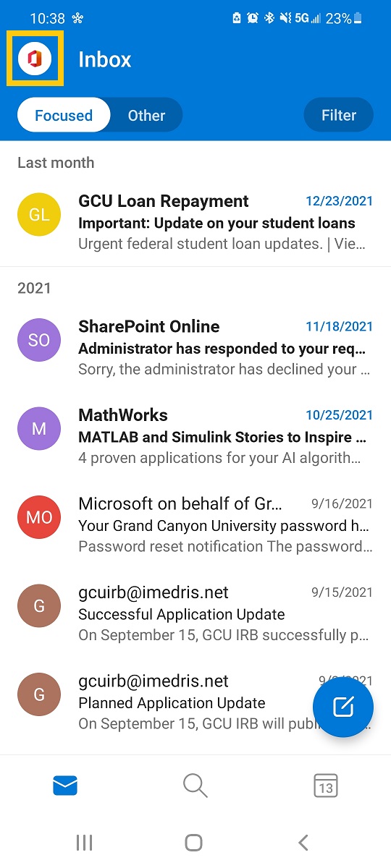The width and height of the screenshot is (391, 868).
Task: Tap the SO SharePoint Online avatar
Action: click(39, 340)
